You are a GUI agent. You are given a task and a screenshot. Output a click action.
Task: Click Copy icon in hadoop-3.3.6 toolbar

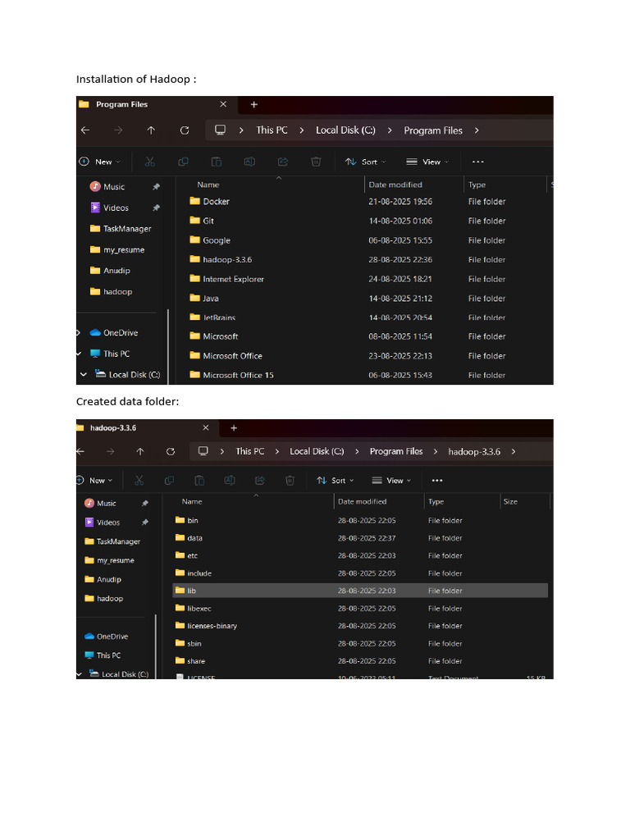click(169, 481)
